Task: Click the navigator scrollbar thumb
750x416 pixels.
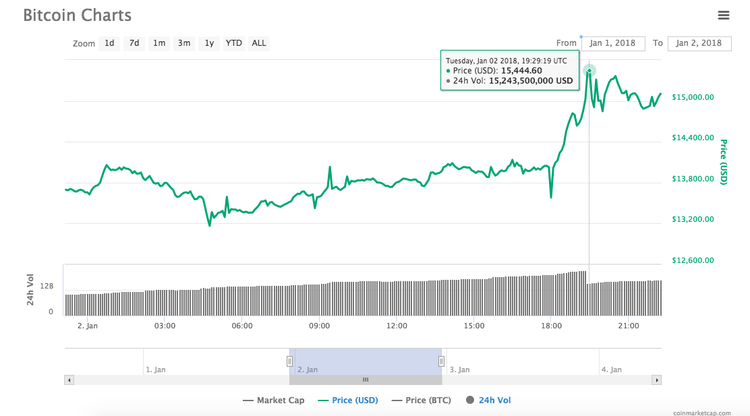Action: click(365, 380)
